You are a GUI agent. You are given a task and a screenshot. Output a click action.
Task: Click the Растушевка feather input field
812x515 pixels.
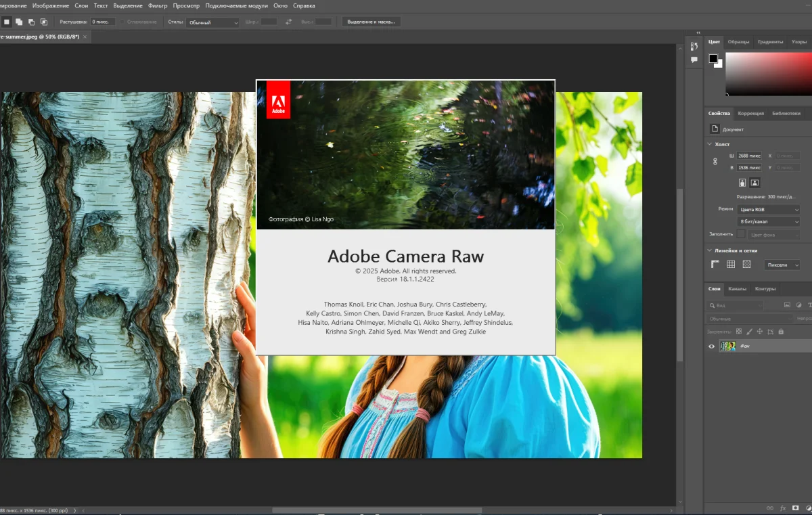tap(103, 22)
